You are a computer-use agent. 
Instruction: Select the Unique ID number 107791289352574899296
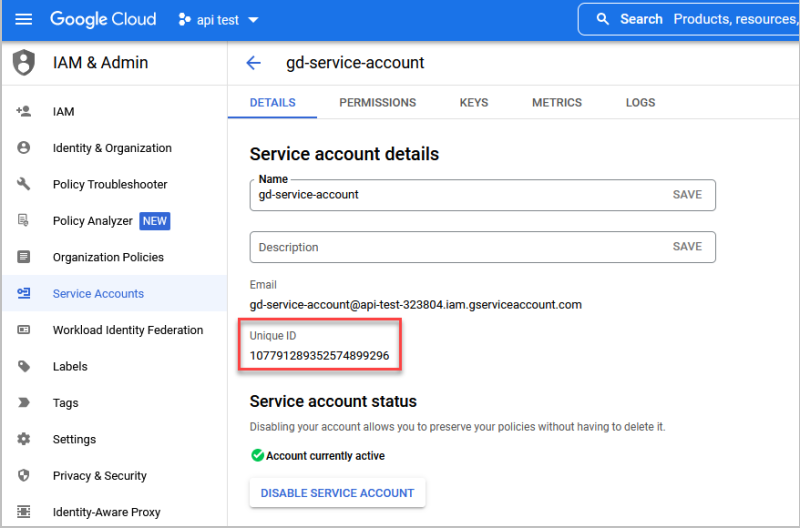coord(319,356)
